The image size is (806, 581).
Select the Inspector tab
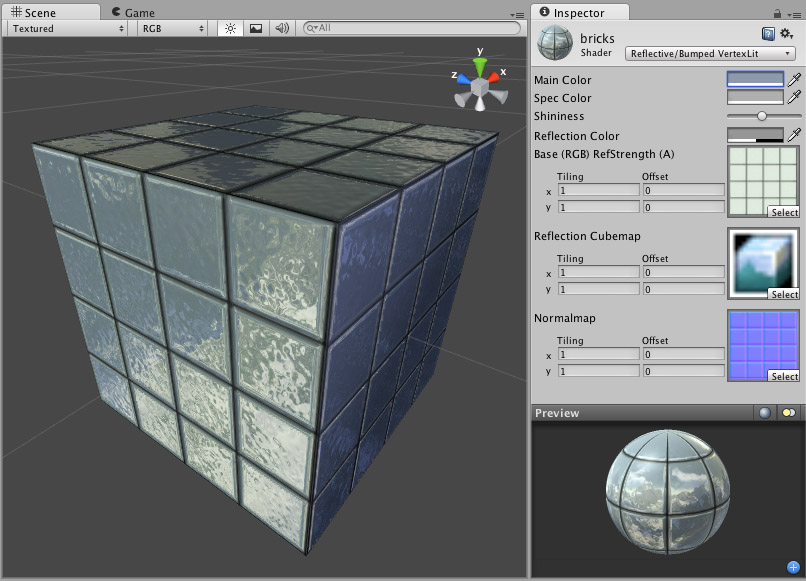click(x=580, y=14)
